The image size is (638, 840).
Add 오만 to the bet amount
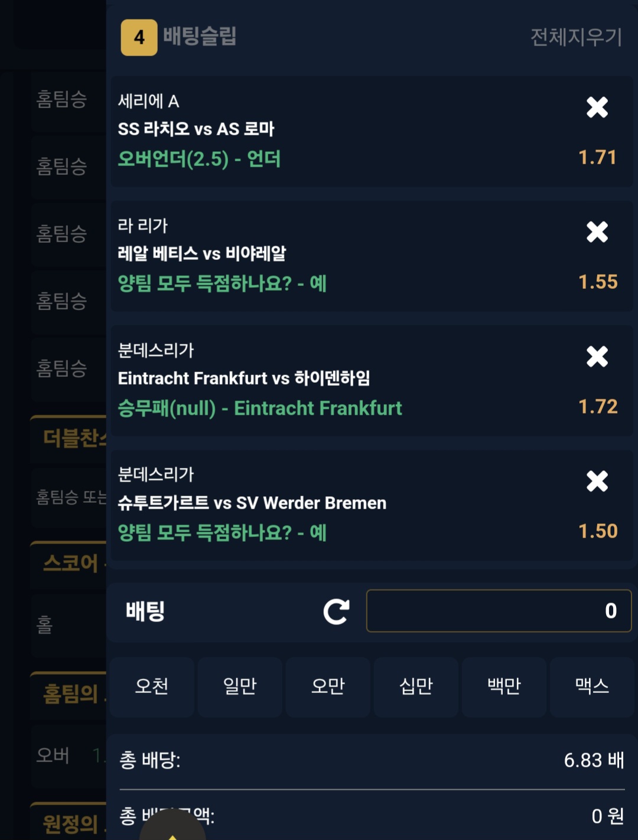[x=328, y=686]
